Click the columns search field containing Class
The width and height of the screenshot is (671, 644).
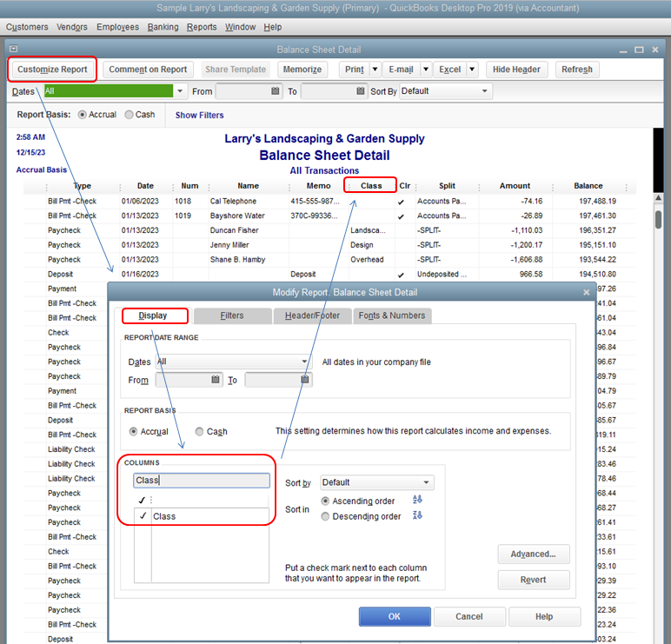coord(202,480)
